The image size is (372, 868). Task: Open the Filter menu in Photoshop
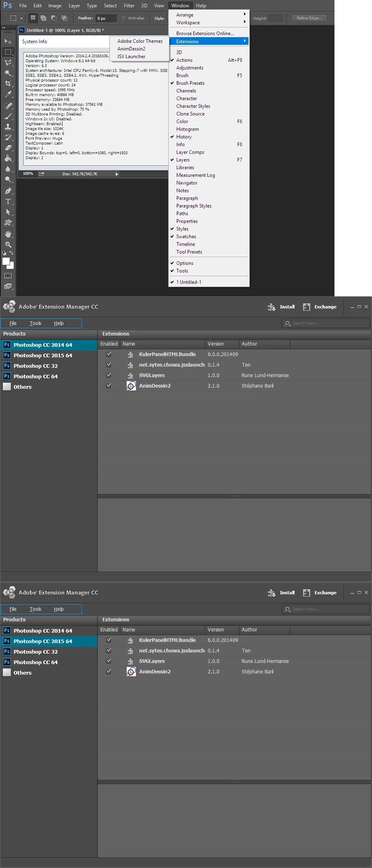(129, 6)
